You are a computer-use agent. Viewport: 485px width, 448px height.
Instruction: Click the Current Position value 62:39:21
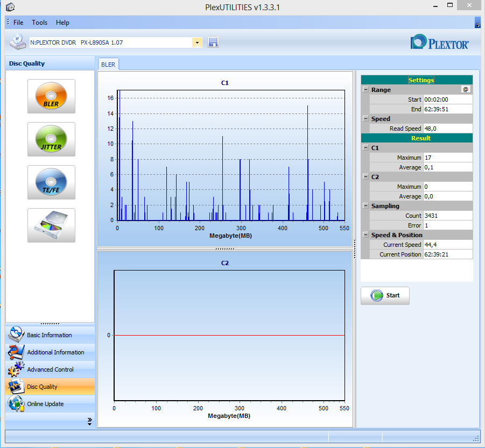coord(447,254)
